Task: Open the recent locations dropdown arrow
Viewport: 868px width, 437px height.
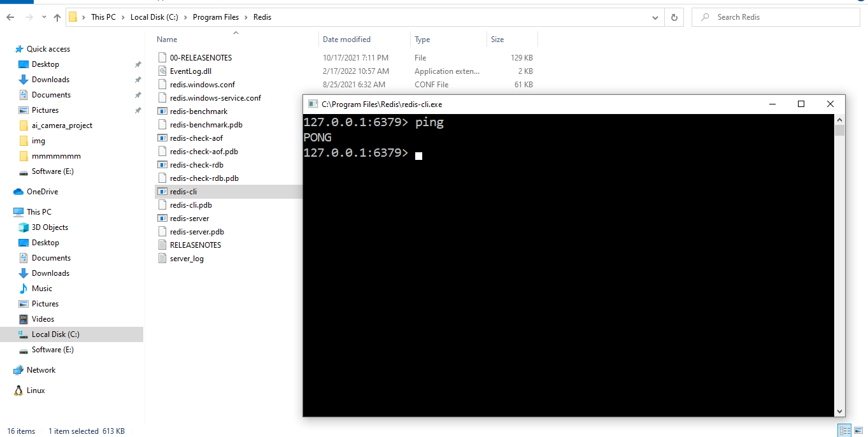Action: 43,17
